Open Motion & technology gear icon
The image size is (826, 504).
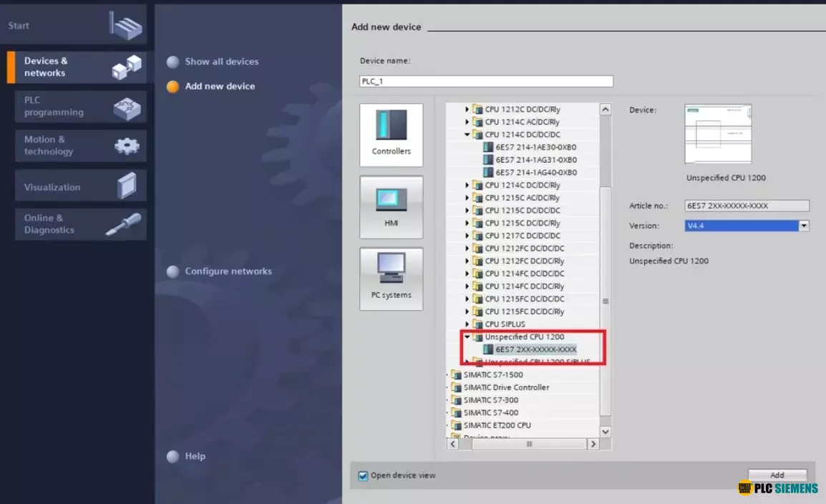[127, 146]
